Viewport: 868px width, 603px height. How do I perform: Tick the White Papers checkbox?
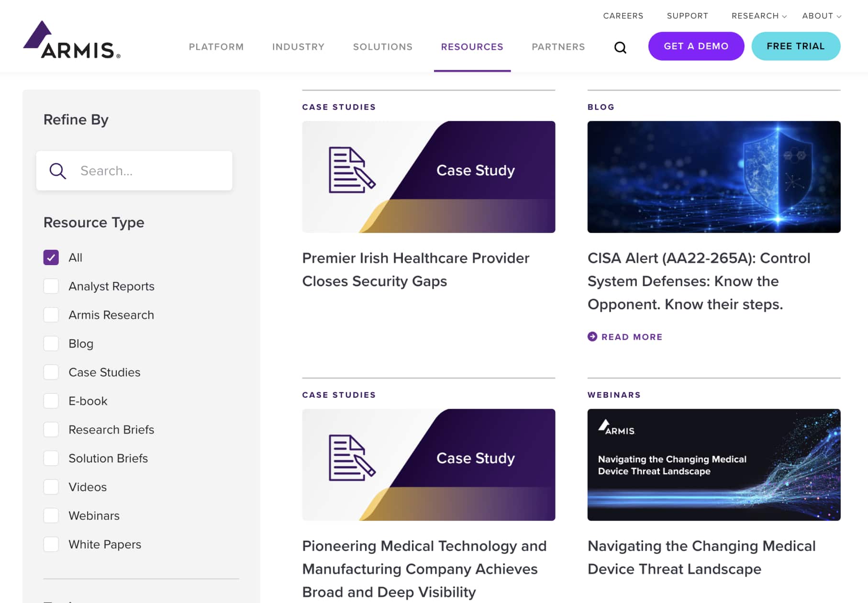[x=51, y=544]
